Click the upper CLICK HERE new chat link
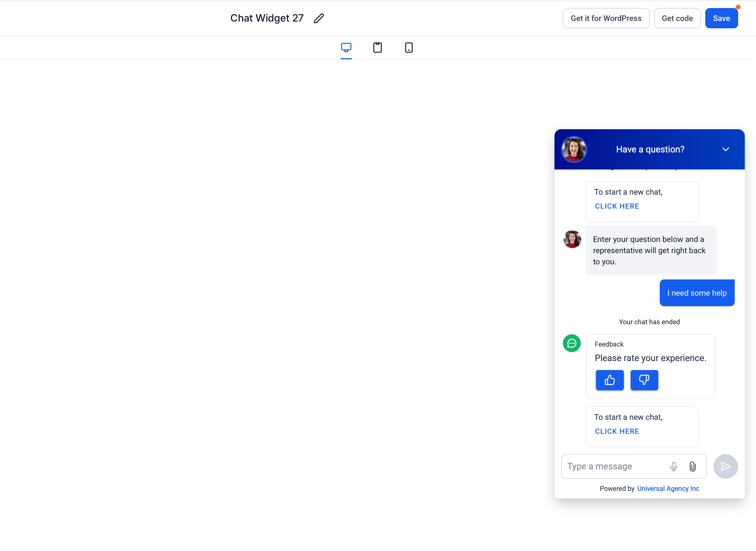This screenshot has width=756, height=551. click(x=617, y=206)
